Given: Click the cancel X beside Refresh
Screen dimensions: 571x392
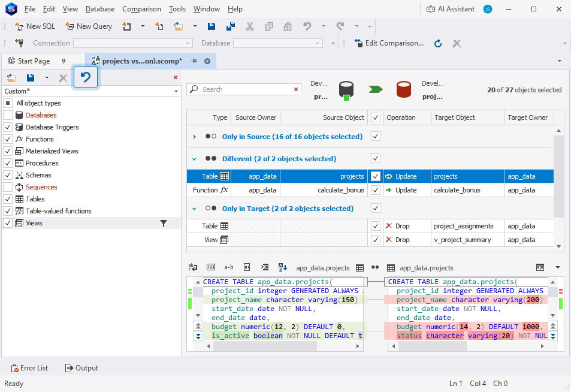Looking at the screenshot, I should coord(457,44).
